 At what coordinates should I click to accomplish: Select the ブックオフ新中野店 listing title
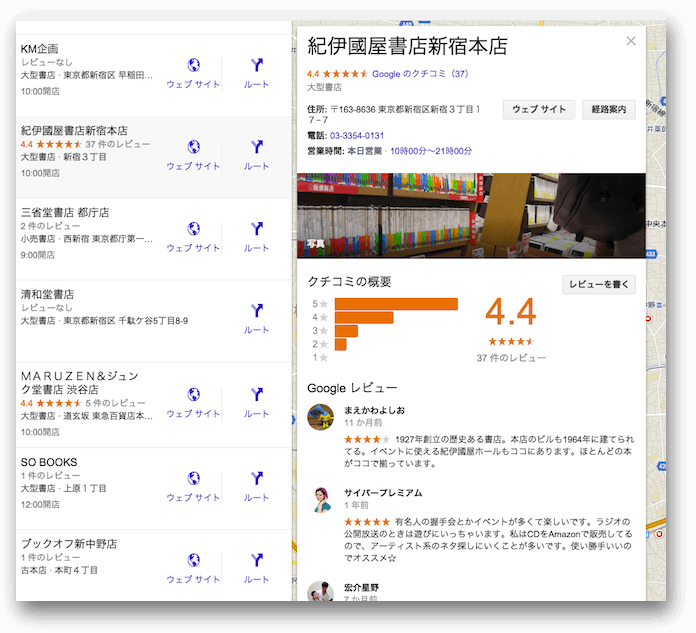click(x=69, y=544)
